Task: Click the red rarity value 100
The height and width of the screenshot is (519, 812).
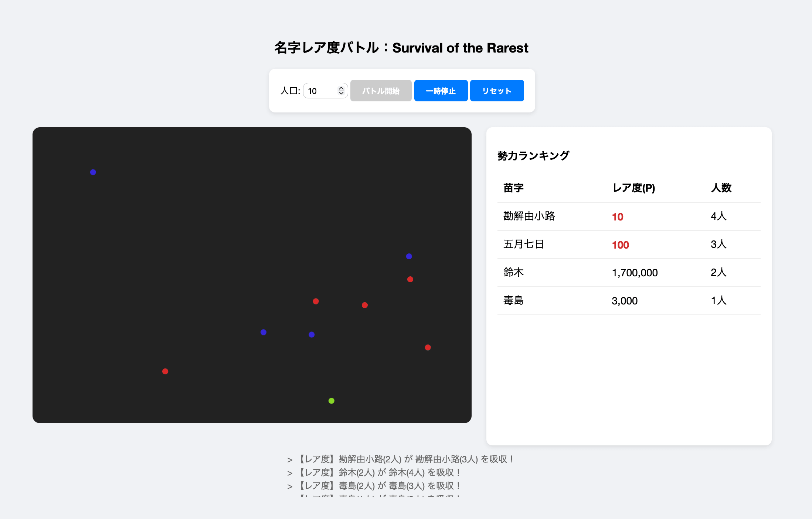Action: (620, 245)
